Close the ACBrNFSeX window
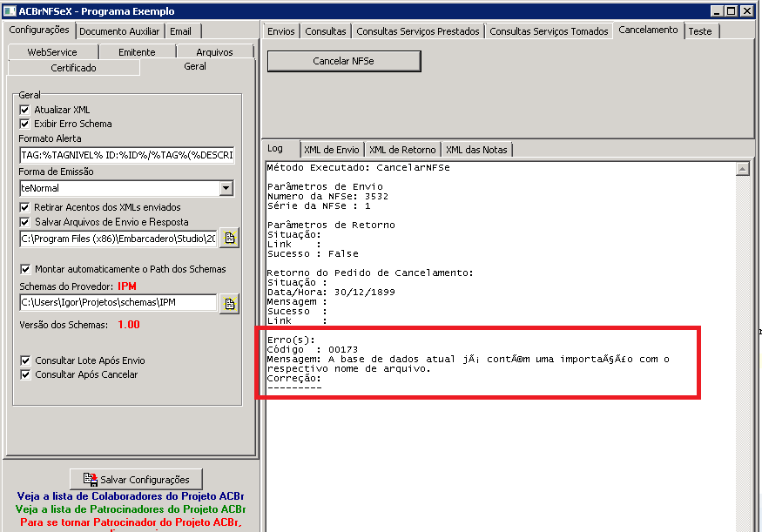The image size is (762, 532). (747, 10)
